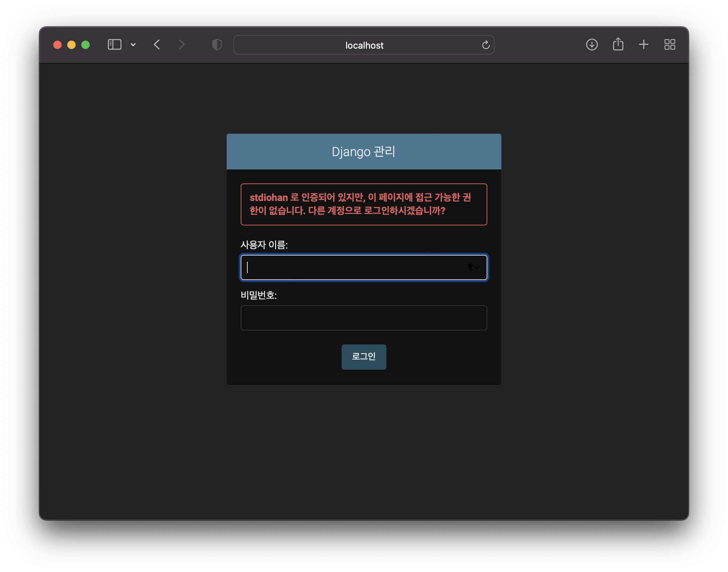Screen dimensions: 728x572
Task: Minimize the window with the yellow button
Action: click(x=71, y=45)
